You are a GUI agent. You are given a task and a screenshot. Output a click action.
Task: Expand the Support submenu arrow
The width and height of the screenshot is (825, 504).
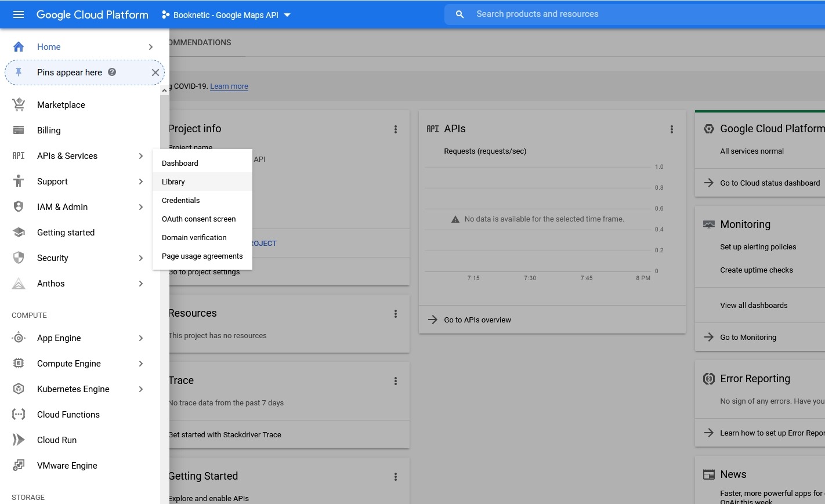click(x=141, y=182)
